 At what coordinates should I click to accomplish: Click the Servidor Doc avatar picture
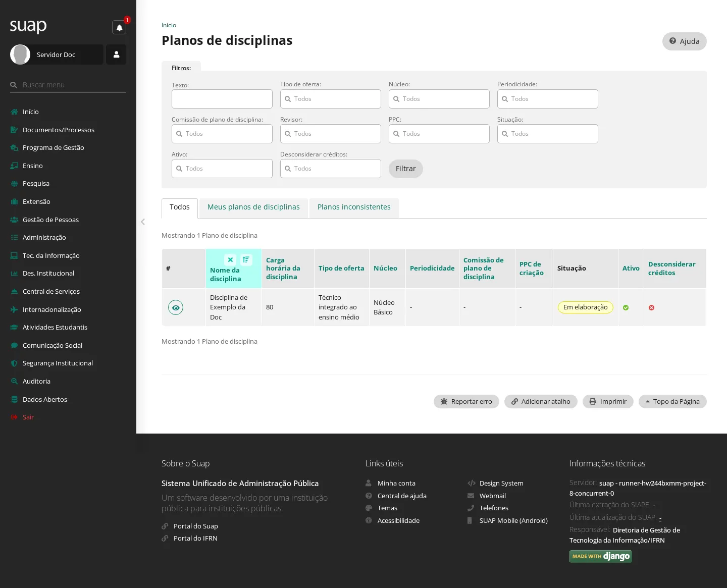pos(20,55)
